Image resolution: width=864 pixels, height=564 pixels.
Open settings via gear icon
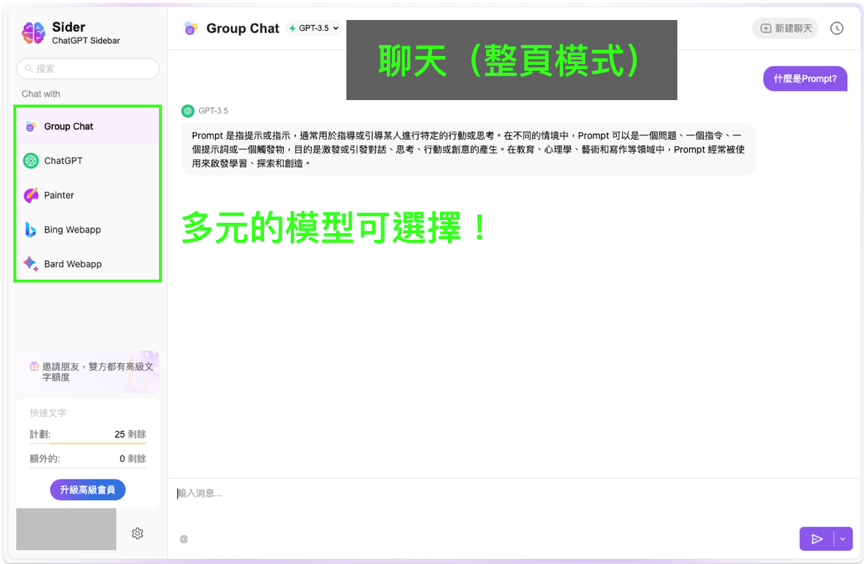(x=138, y=533)
